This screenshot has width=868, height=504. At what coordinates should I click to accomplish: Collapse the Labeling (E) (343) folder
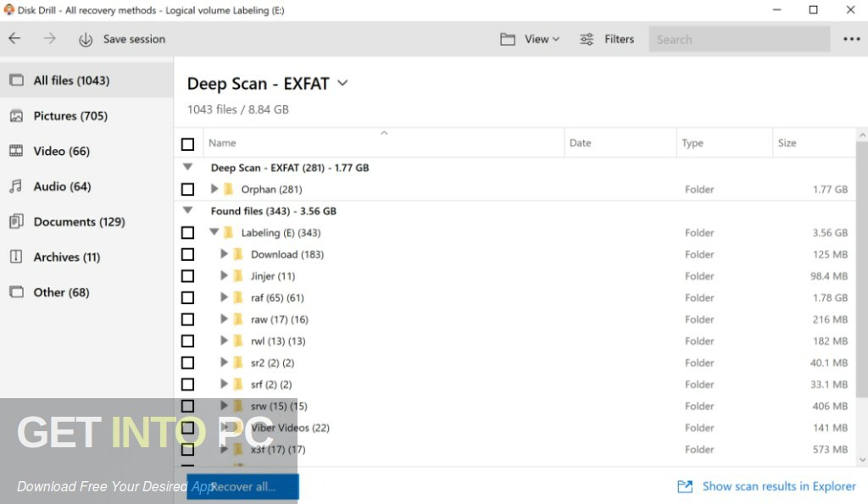[x=214, y=232]
